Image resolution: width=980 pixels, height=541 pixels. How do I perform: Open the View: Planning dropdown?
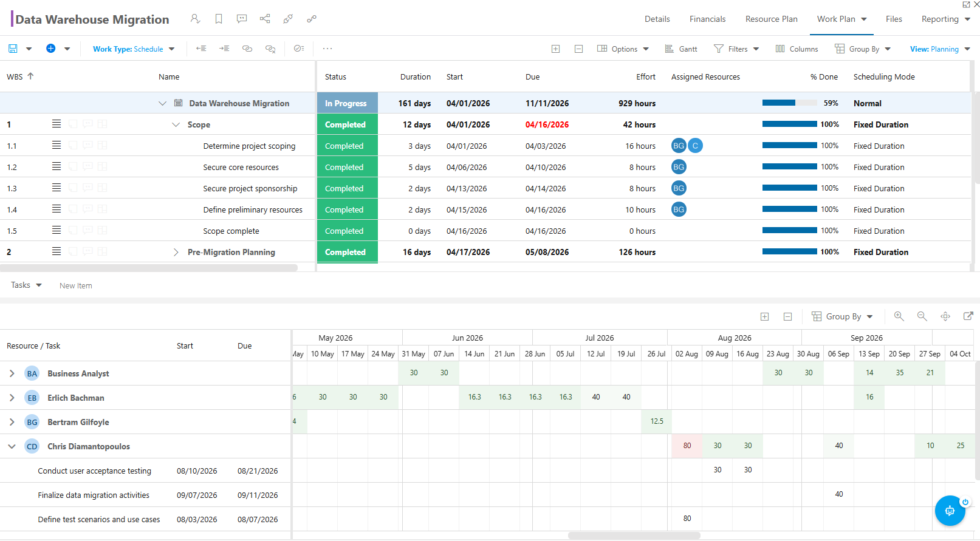tap(940, 49)
